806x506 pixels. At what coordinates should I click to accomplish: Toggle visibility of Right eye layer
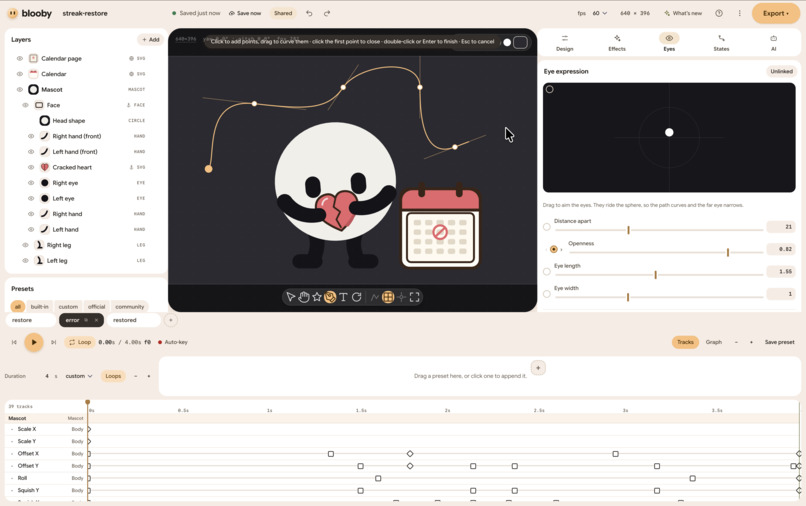click(x=31, y=183)
